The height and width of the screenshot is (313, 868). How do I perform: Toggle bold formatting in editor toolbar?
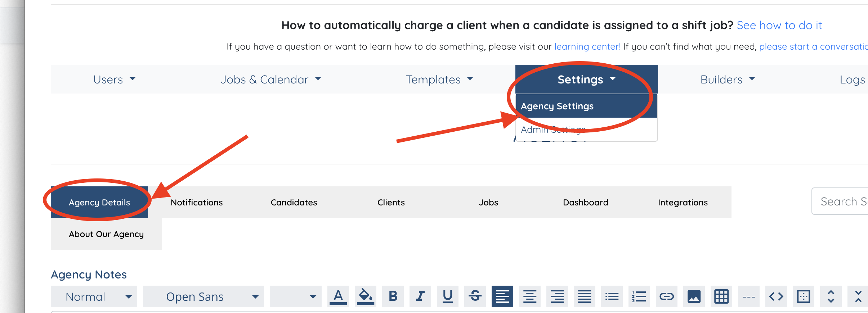click(393, 296)
